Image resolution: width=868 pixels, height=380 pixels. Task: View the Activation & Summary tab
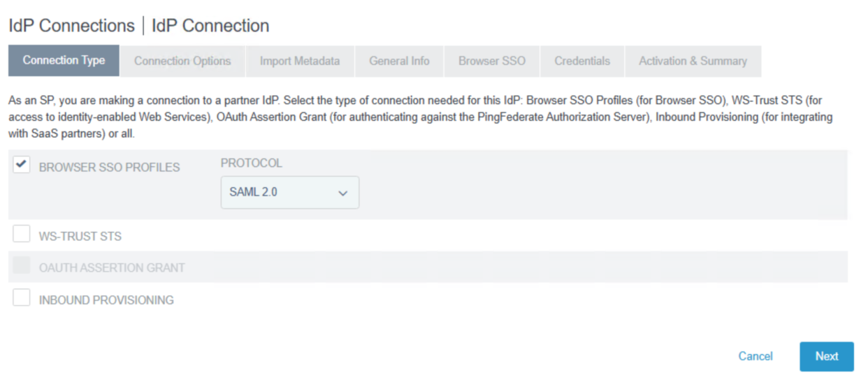pyautogui.click(x=693, y=61)
